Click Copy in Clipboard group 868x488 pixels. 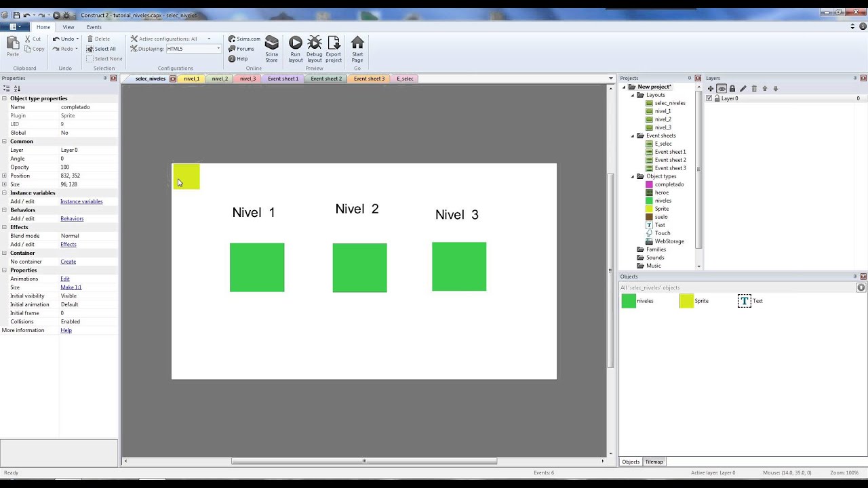(35, 49)
